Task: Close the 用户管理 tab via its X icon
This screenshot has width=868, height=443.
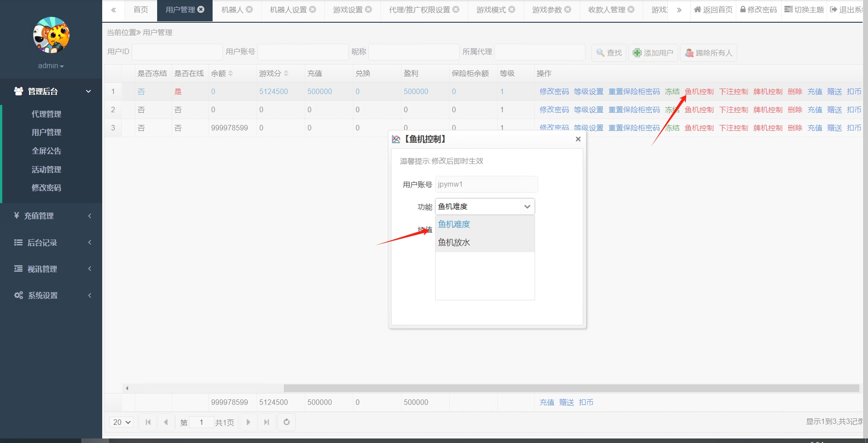Action: [x=201, y=10]
